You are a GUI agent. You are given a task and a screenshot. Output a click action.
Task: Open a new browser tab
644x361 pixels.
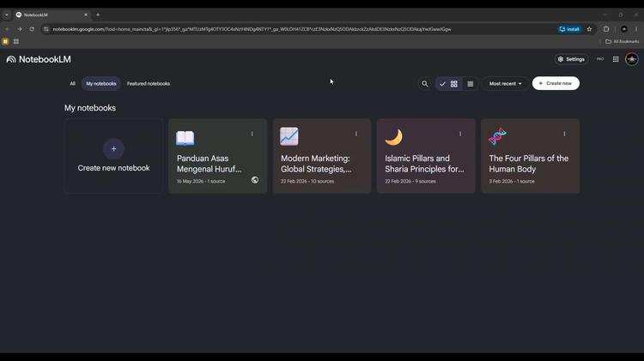[x=98, y=15]
